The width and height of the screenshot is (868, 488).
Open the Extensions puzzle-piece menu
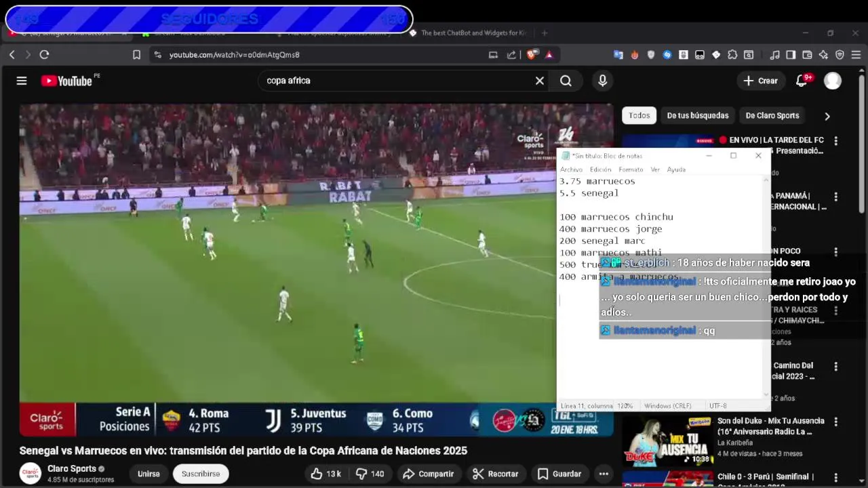point(732,55)
